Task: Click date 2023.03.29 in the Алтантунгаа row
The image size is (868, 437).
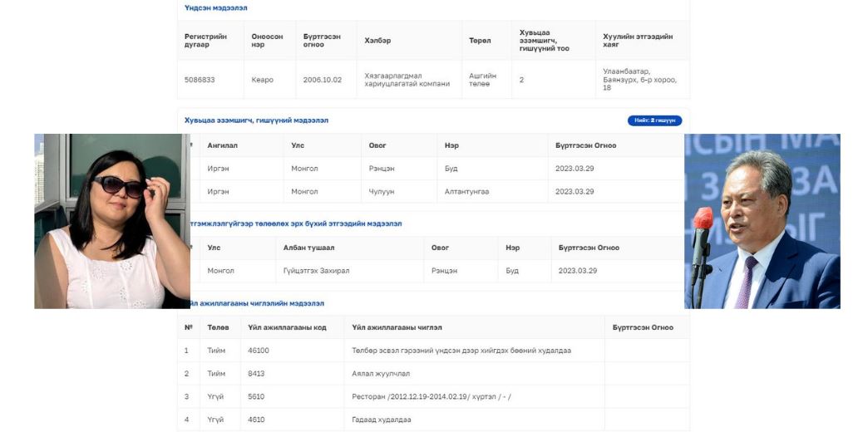Action: pyautogui.click(x=575, y=191)
